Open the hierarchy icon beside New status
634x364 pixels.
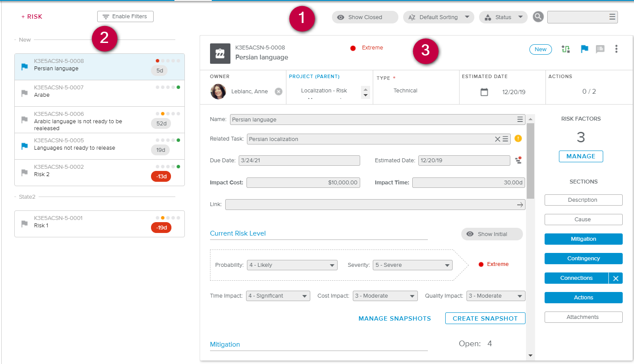[565, 49]
